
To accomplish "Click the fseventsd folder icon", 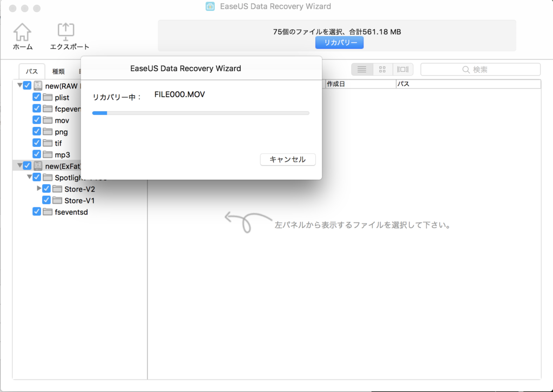I will pyautogui.click(x=48, y=212).
